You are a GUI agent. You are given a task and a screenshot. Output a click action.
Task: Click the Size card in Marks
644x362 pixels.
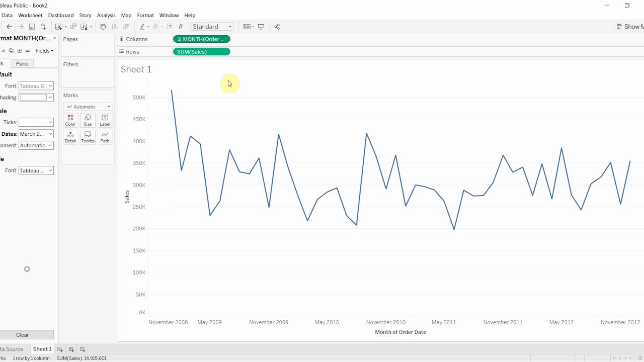pyautogui.click(x=88, y=120)
